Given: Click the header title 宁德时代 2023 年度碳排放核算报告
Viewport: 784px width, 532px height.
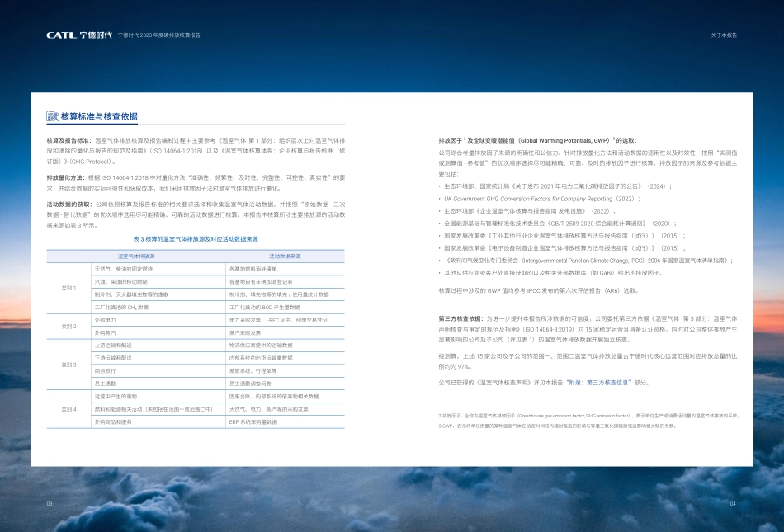Looking at the screenshot, I should [x=159, y=35].
